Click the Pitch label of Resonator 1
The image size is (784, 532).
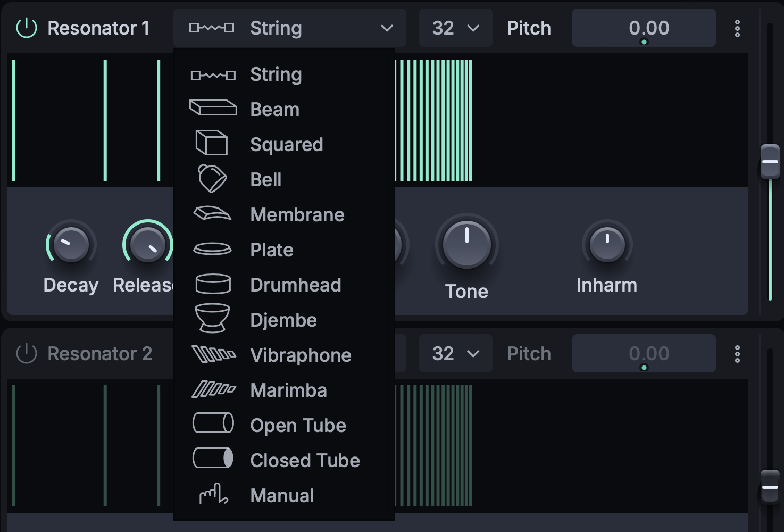529,28
